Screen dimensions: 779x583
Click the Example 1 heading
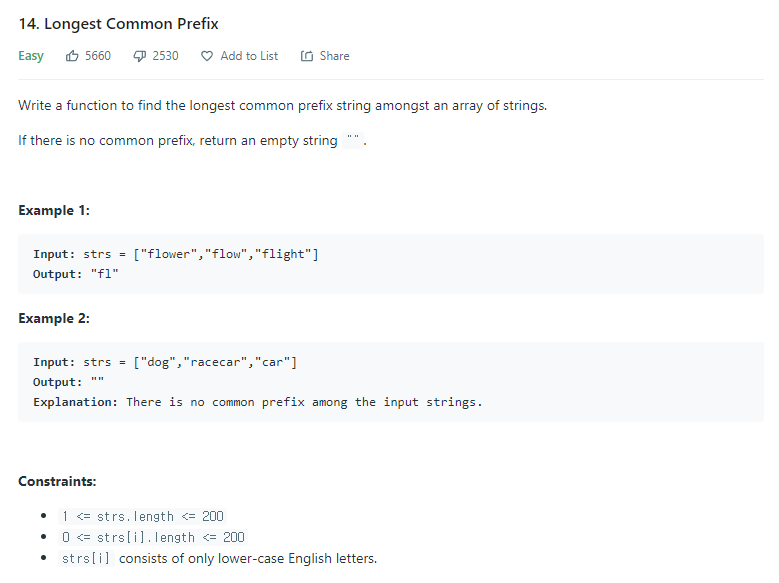(54, 210)
